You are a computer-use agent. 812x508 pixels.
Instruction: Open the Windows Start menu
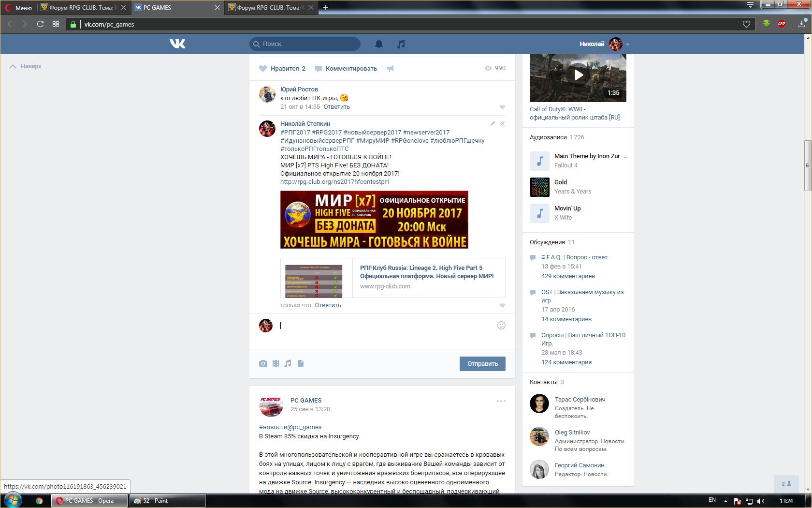click(x=13, y=500)
